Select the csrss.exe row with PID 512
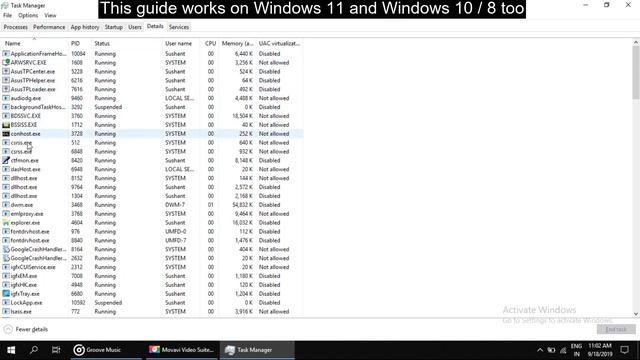 click(152, 143)
